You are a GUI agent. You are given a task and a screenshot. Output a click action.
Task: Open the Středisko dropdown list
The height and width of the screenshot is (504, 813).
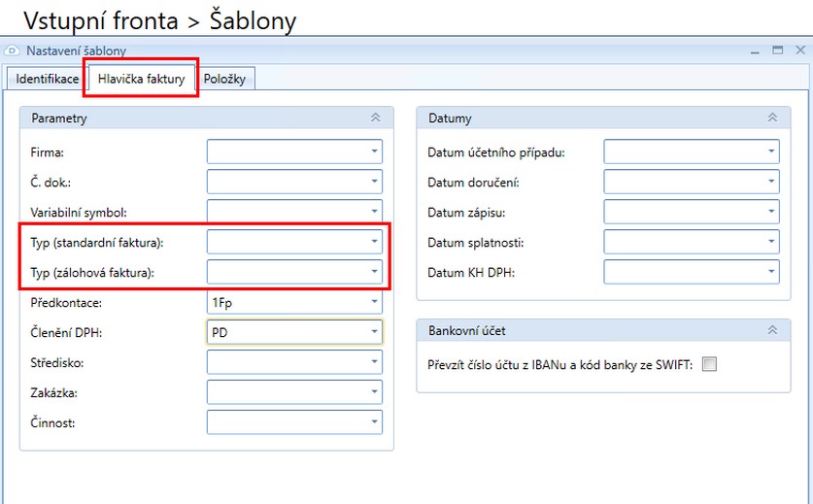374,362
